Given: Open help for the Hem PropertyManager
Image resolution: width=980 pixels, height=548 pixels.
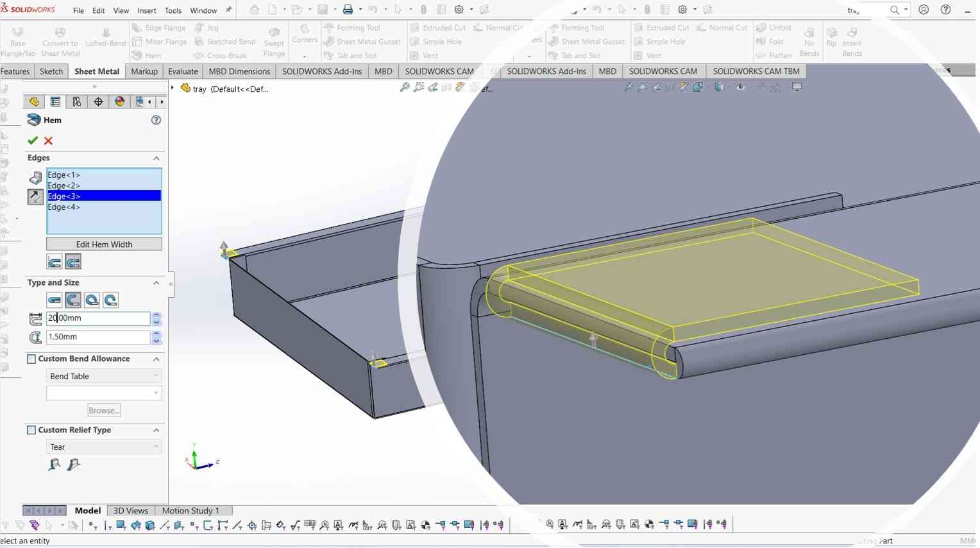Looking at the screenshot, I should (x=156, y=120).
